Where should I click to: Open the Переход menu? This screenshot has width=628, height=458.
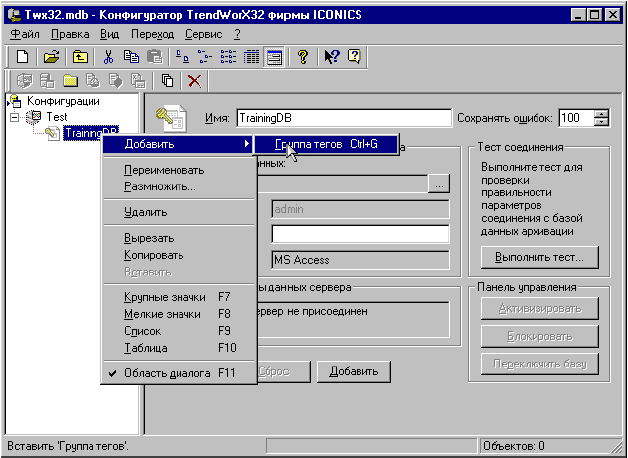pyautogui.click(x=152, y=34)
